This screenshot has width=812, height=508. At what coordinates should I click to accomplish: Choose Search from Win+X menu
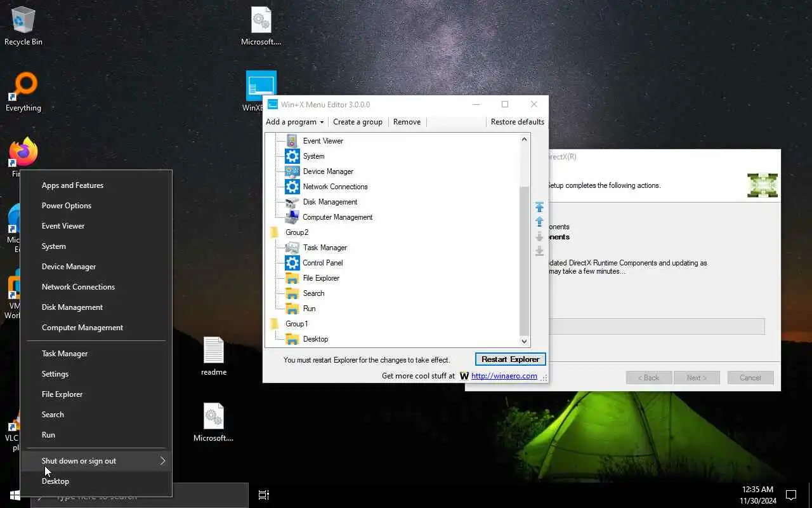tap(96, 415)
